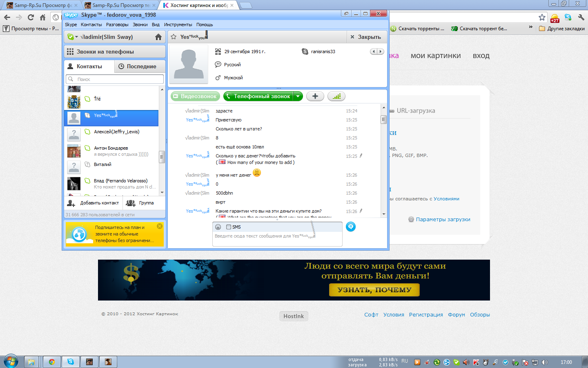Screen dimensions: 588x368
Task: Toggle the SMS checkbox
Action: 229,227
